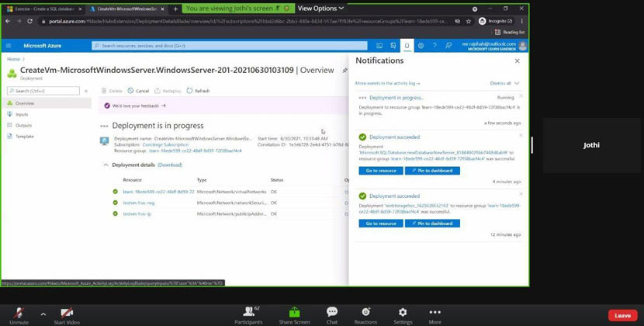644x326 pixels.
Task: Click the Notifications bell icon
Action: (x=407, y=46)
